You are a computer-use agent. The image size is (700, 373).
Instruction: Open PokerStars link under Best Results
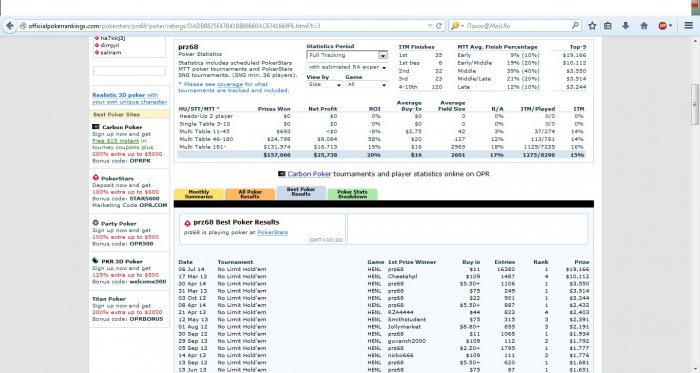pos(272,232)
